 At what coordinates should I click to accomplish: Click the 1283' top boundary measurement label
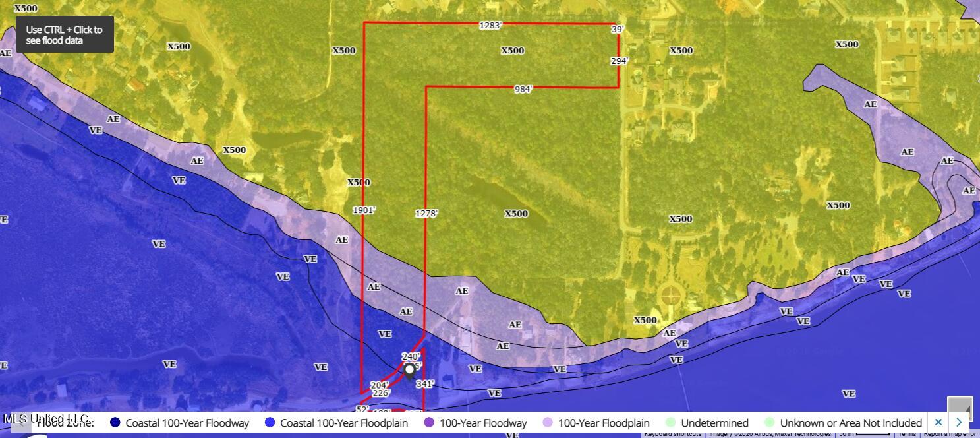point(490,26)
